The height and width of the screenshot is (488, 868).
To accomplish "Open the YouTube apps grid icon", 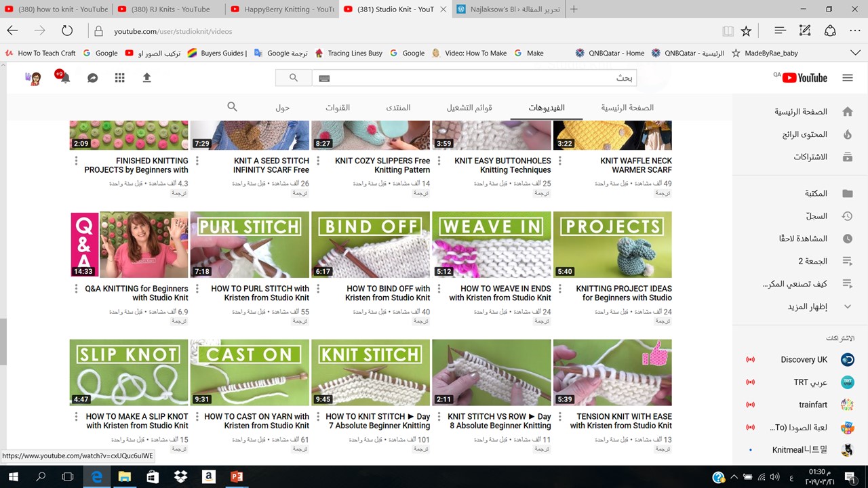I will [119, 78].
